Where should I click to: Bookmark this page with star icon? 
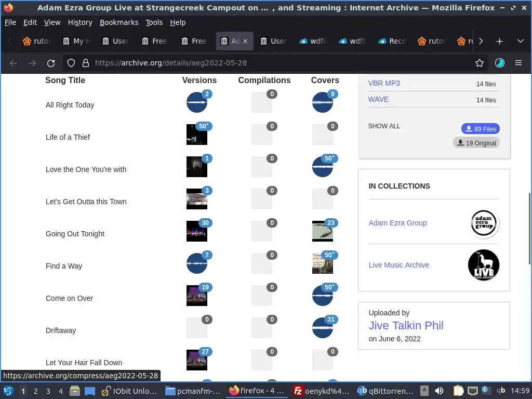[480, 63]
